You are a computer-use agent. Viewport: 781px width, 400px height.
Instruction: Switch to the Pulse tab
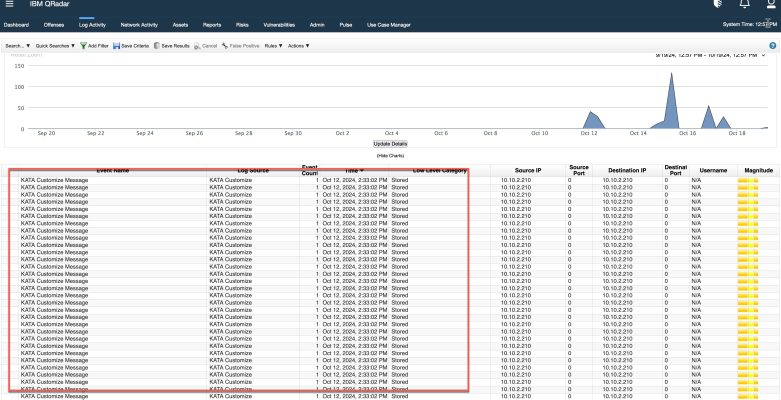pyautogui.click(x=346, y=25)
